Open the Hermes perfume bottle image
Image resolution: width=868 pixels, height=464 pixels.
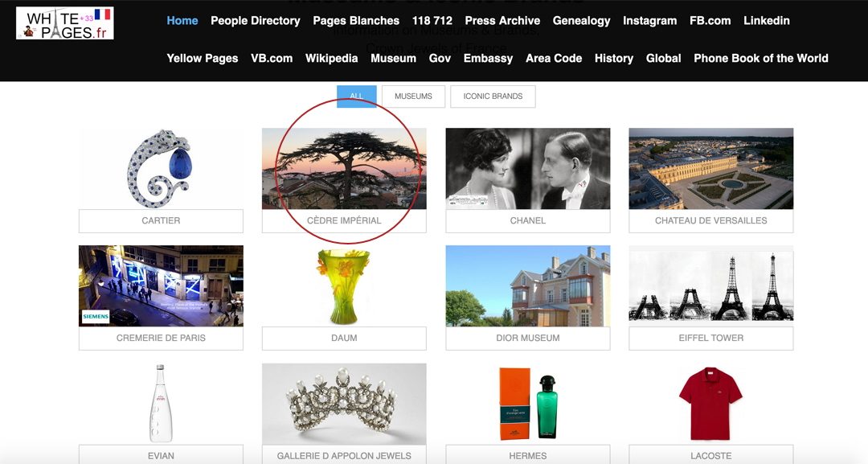[x=528, y=404]
